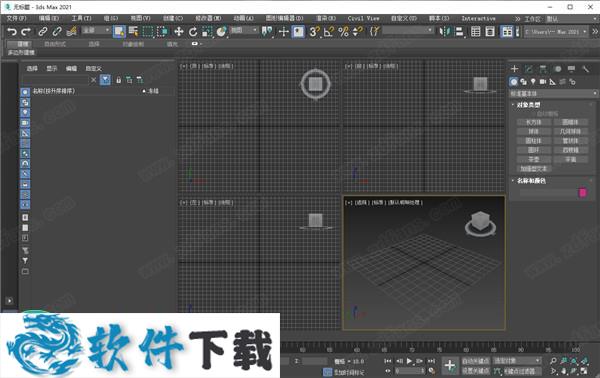Open the 编辑(E) menu
Viewport: 600px width, 378px height.
pos(49,18)
